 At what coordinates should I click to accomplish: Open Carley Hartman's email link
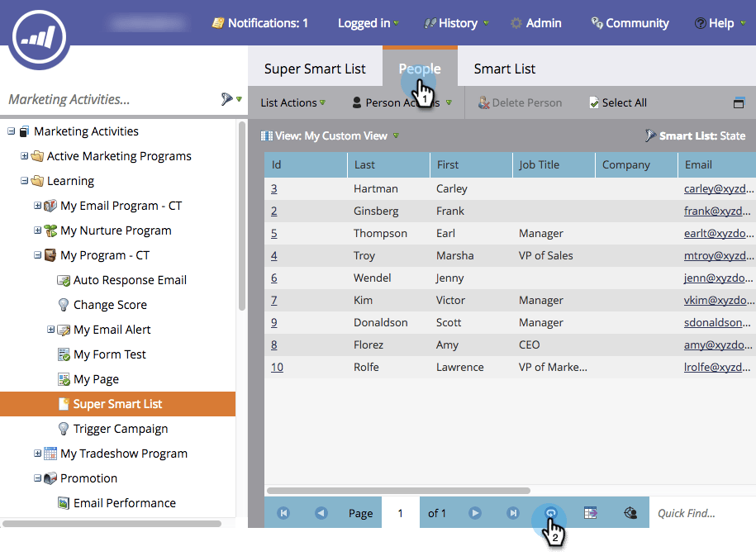716,188
